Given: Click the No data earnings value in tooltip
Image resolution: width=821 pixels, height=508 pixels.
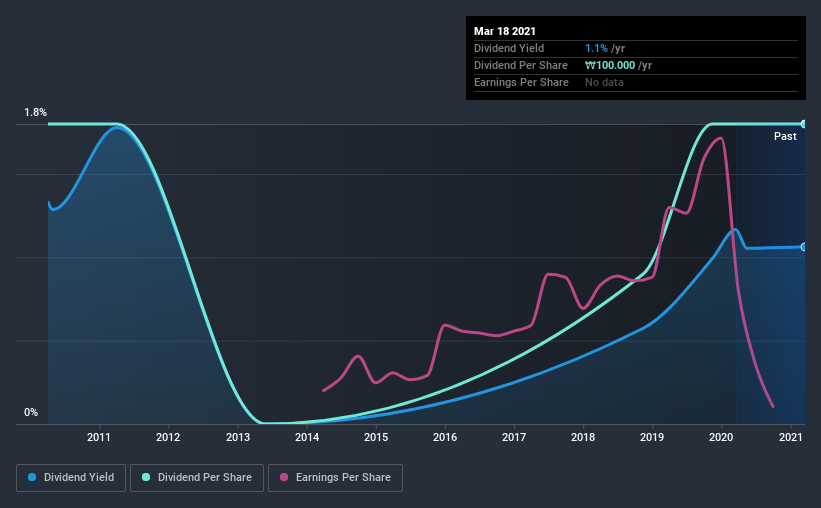Looking at the screenshot, I should coord(604,82).
